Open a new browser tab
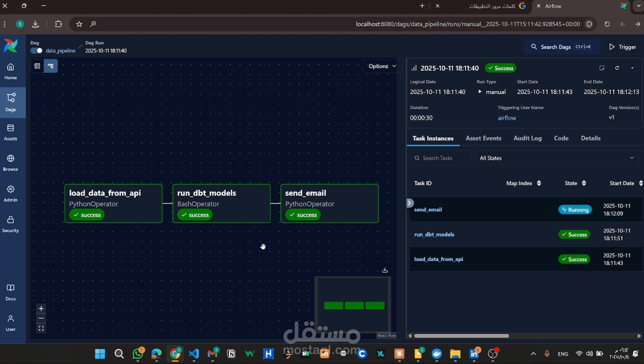The width and height of the screenshot is (644, 364). (x=422, y=6)
